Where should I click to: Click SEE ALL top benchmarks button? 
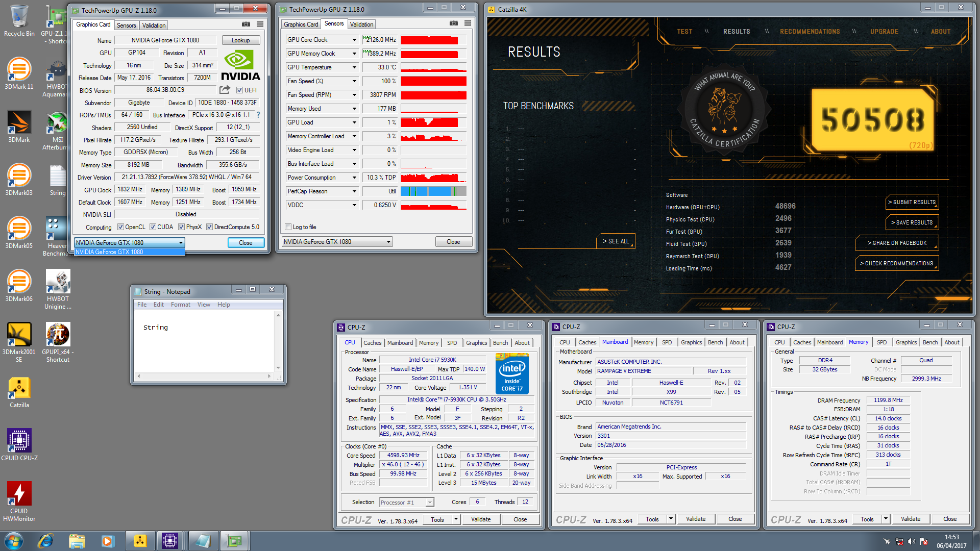coord(616,241)
